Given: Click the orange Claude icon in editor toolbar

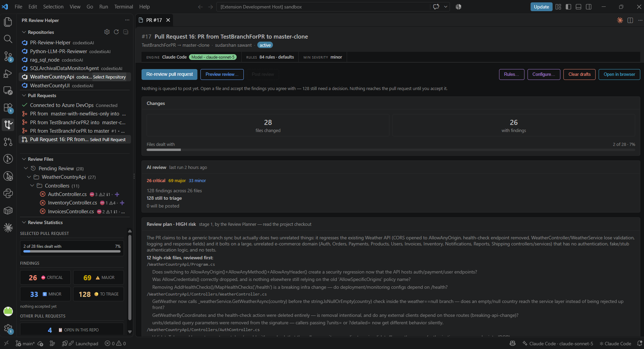Looking at the screenshot, I should [620, 20].
